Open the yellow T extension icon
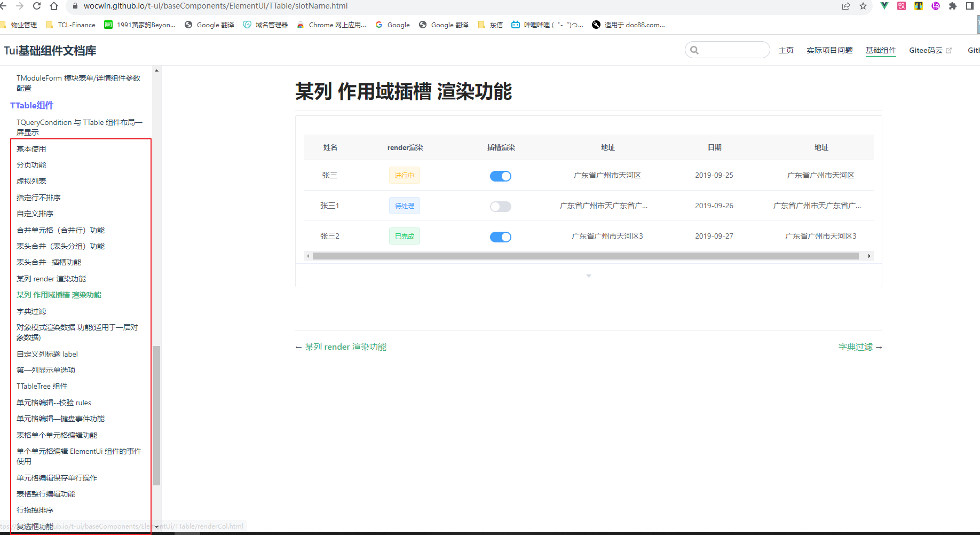Viewport: 980px width, 535px height. click(x=919, y=6)
